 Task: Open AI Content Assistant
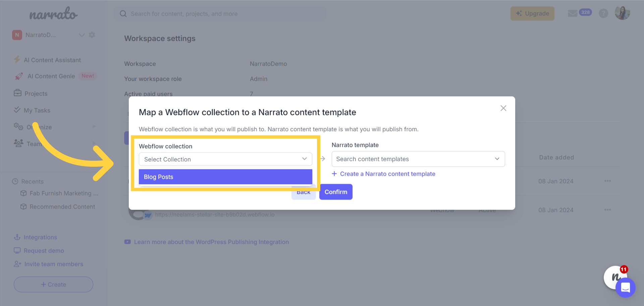click(52, 60)
